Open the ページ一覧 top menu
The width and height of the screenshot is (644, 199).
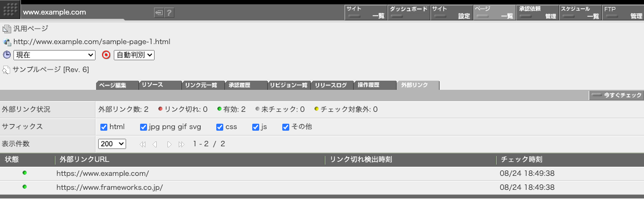tap(494, 12)
